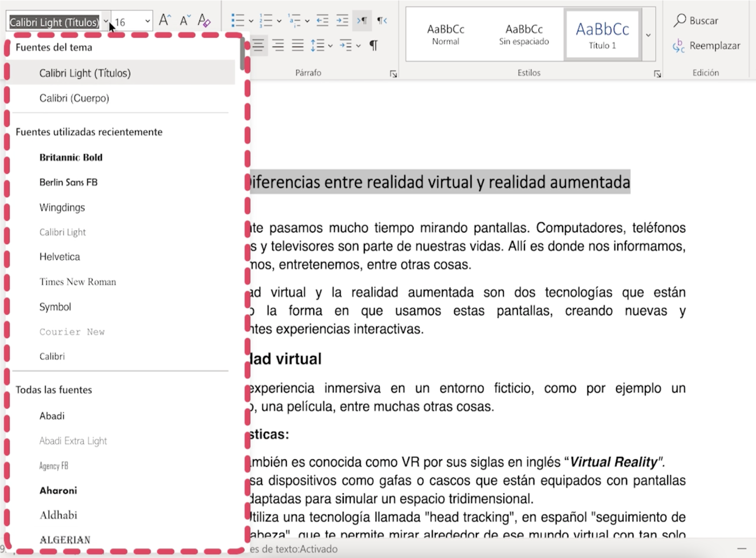Apply the Sin espaciado style
This screenshot has height=558, width=756.
click(524, 35)
